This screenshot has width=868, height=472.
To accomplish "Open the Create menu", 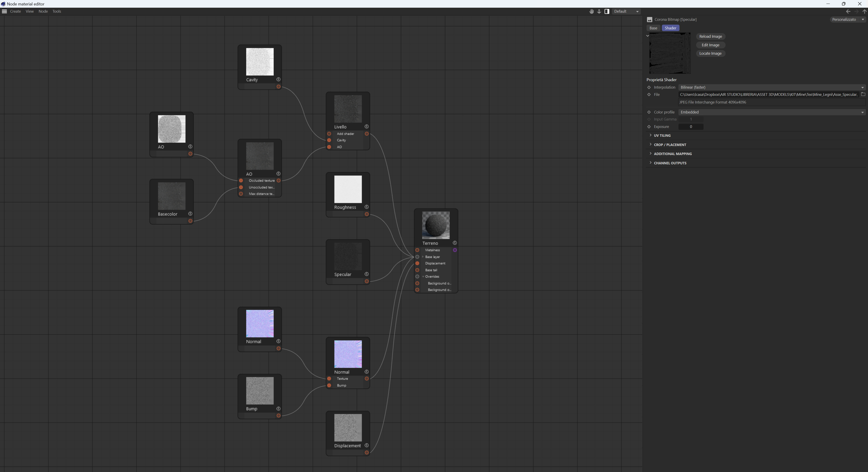I will coord(16,12).
